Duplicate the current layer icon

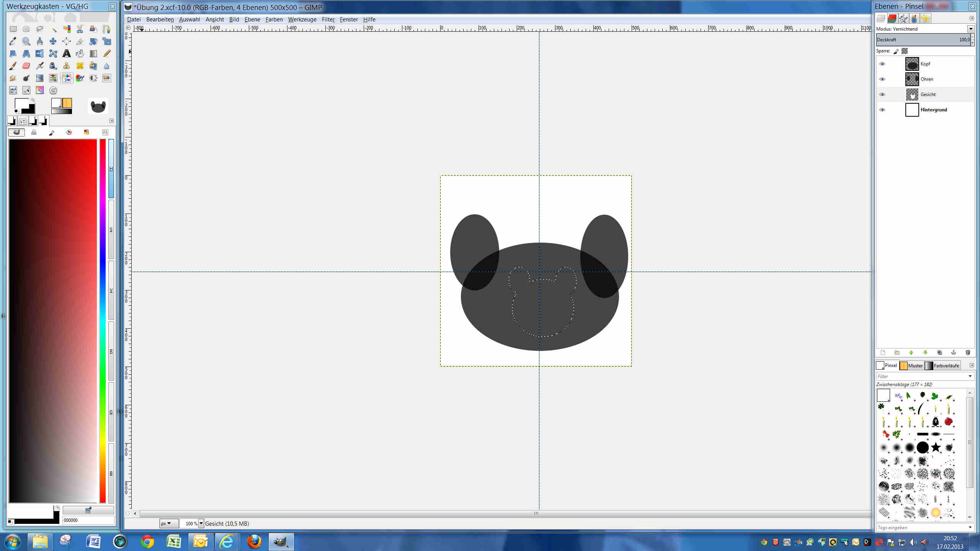[939, 352]
